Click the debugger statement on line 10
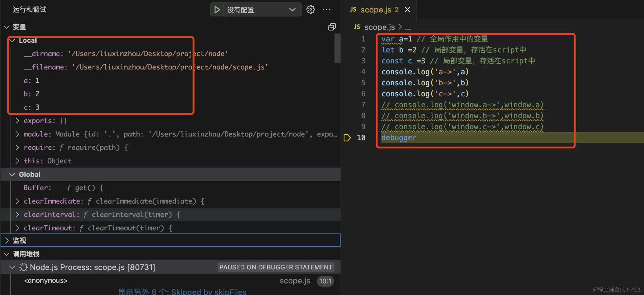The image size is (644, 295). click(399, 138)
